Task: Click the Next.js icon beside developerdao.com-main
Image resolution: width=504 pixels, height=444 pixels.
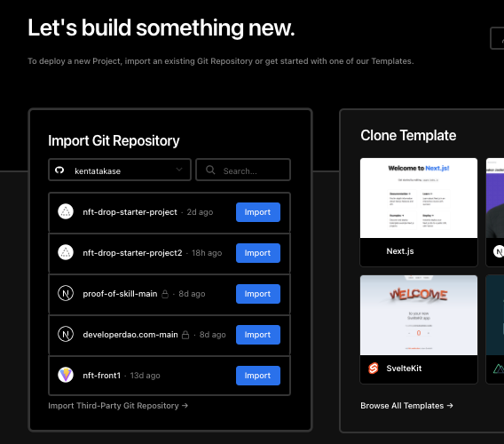Action: tap(66, 334)
